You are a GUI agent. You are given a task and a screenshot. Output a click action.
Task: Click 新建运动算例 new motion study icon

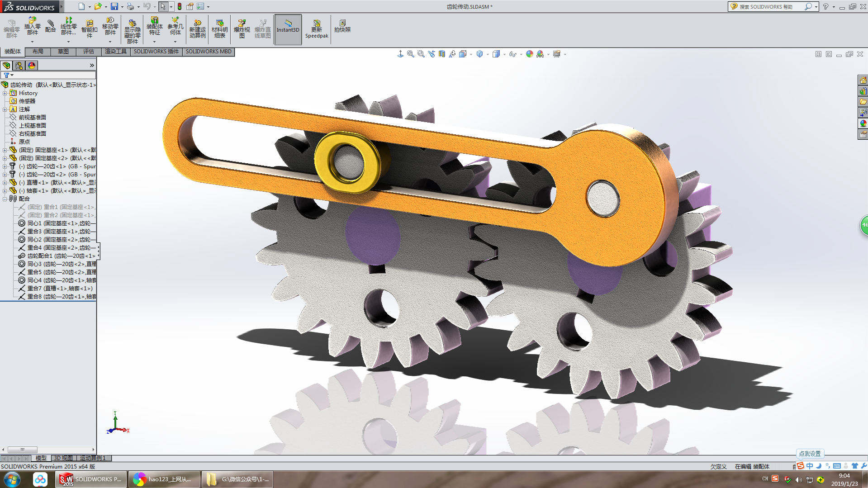pos(197,28)
